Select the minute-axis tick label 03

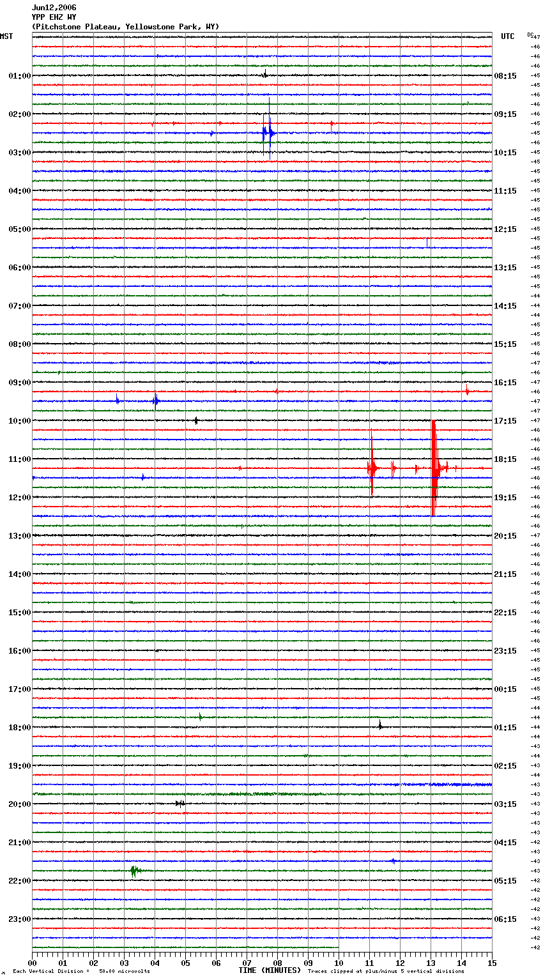click(124, 963)
